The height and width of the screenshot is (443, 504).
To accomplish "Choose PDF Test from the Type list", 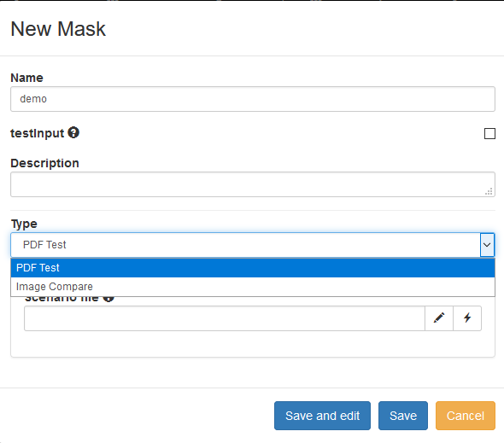I will click(253, 268).
